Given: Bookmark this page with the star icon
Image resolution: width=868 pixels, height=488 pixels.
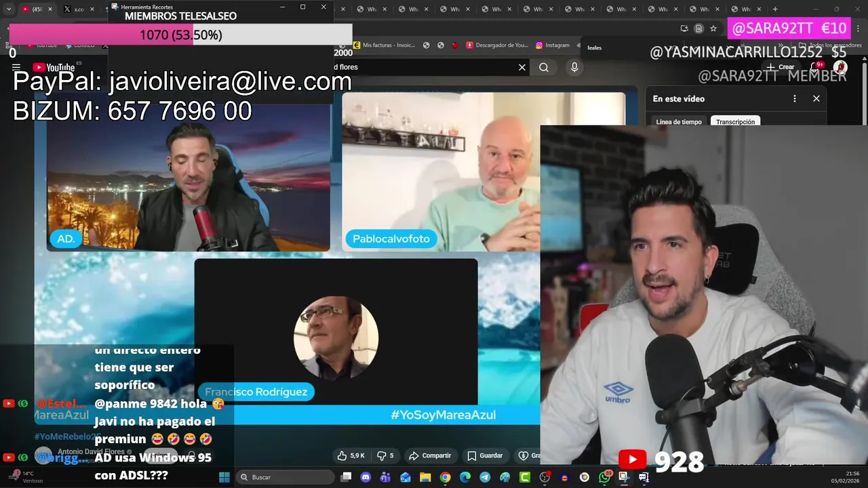Looking at the screenshot, I should tap(713, 28).
